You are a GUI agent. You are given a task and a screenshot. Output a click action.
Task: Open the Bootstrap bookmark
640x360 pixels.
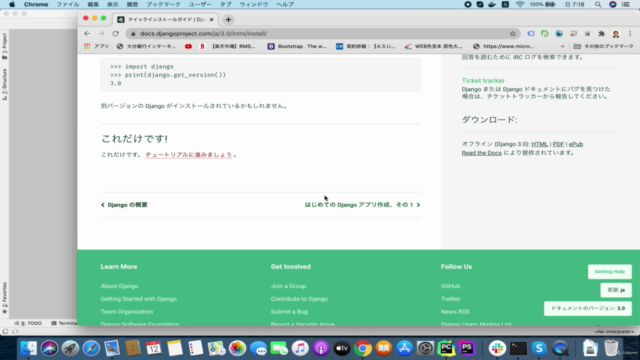tap(297, 46)
